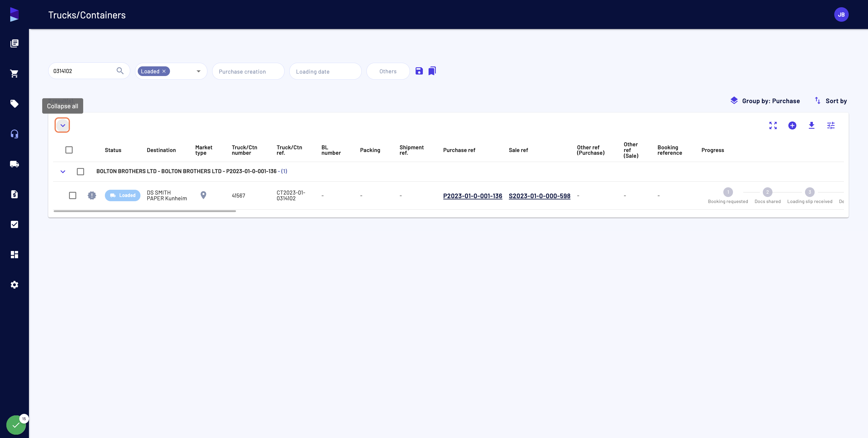Open the settings gear sidebar icon
This screenshot has height=438, width=868.
14,284
